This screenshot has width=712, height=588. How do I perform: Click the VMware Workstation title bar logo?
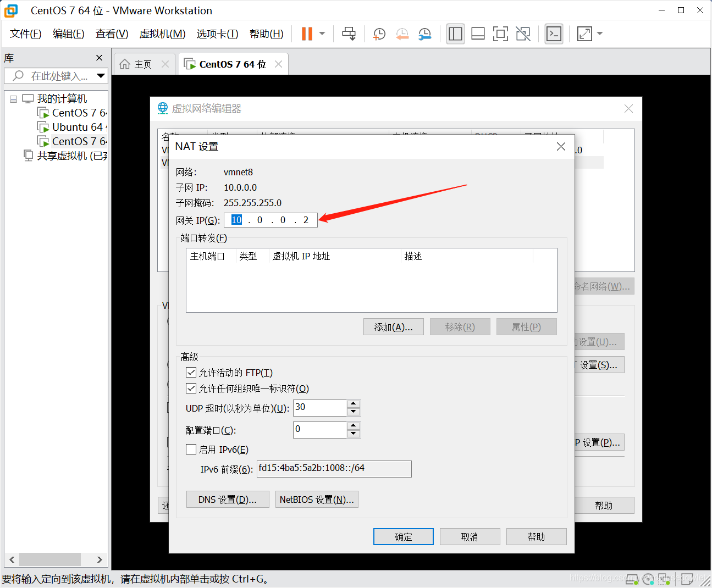point(11,10)
